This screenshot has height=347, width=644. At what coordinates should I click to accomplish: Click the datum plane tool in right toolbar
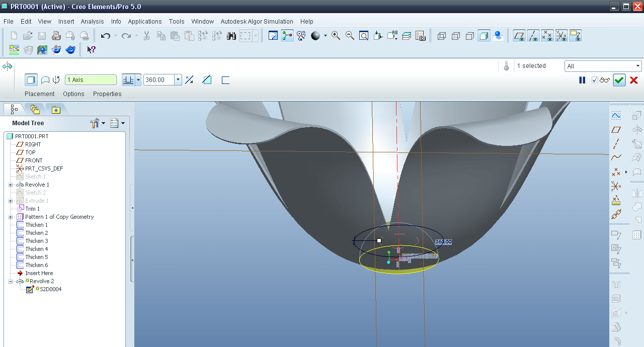pyautogui.click(x=616, y=130)
